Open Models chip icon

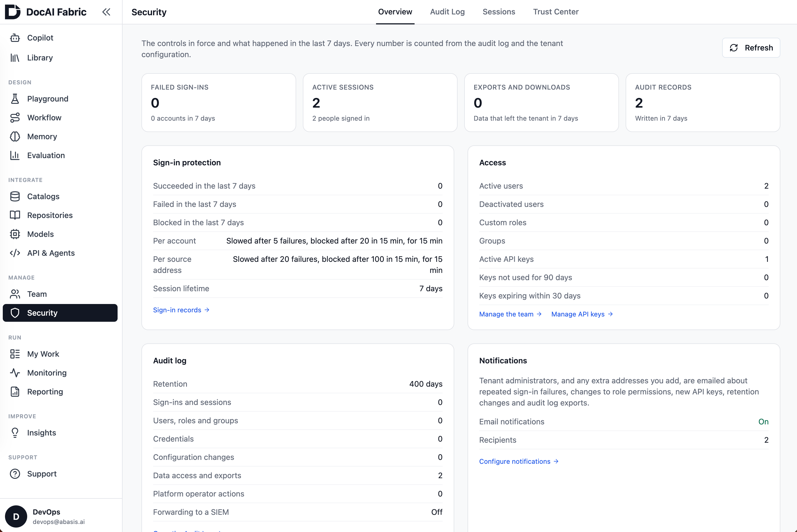pos(15,234)
